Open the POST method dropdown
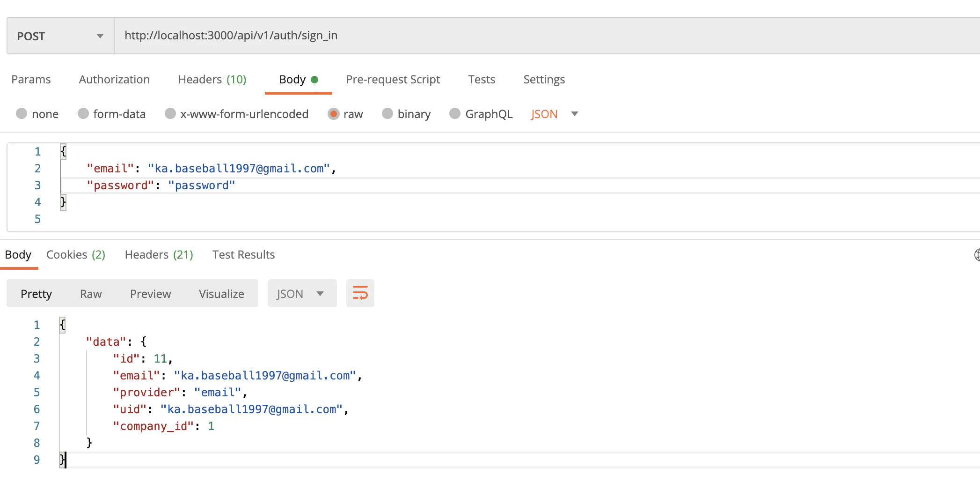The width and height of the screenshot is (980, 490). coord(61,36)
